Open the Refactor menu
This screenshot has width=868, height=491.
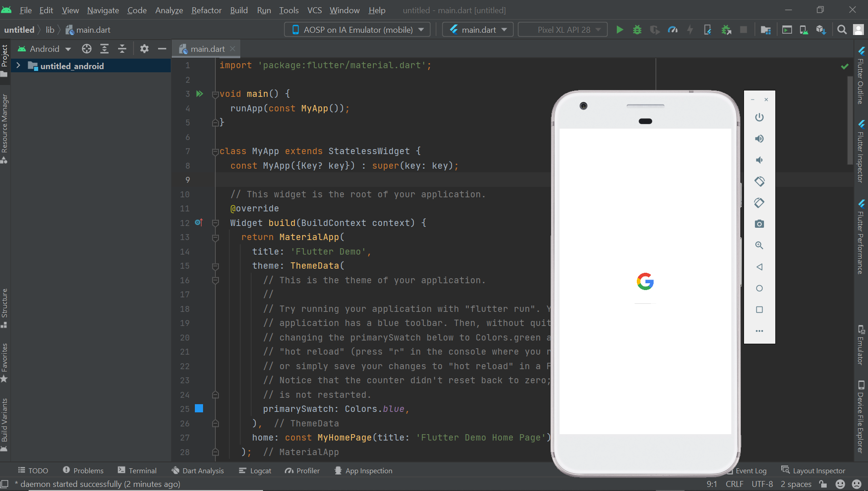[x=206, y=10]
